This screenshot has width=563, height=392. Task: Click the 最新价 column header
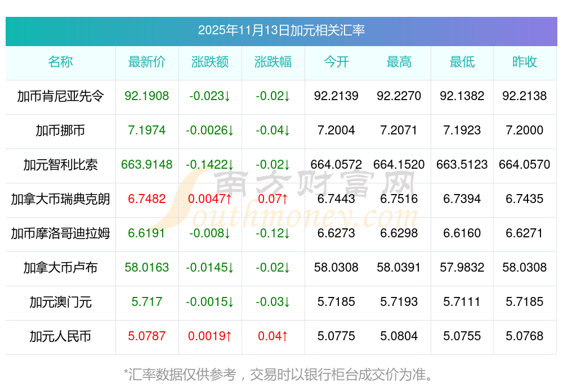146,62
